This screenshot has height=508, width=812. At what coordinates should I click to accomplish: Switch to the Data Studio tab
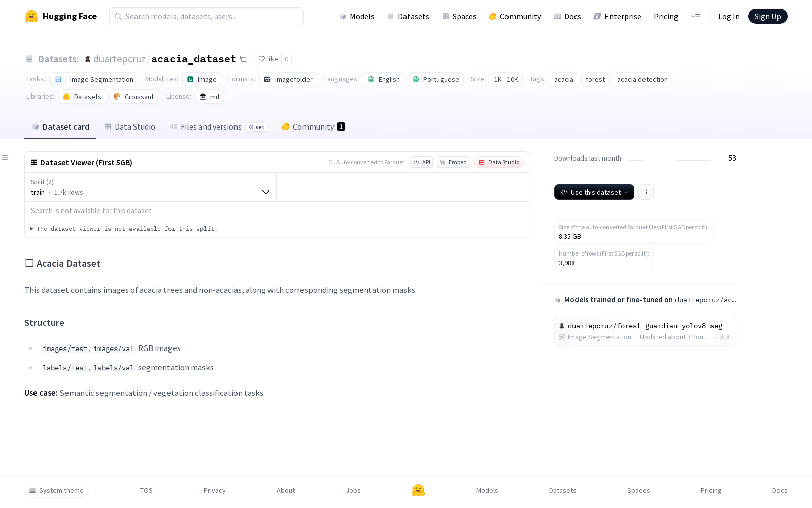tap(130, 127)
